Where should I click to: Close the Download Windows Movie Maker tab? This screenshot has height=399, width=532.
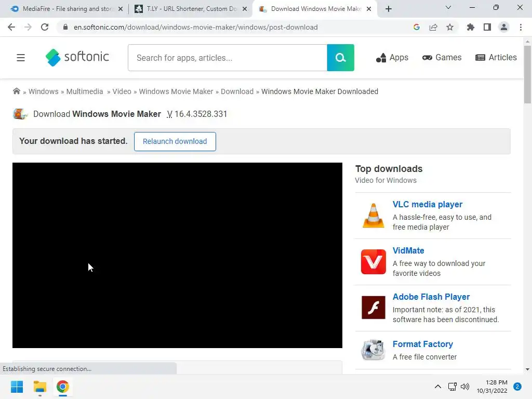pyautogui.click(x=369, y=9)
